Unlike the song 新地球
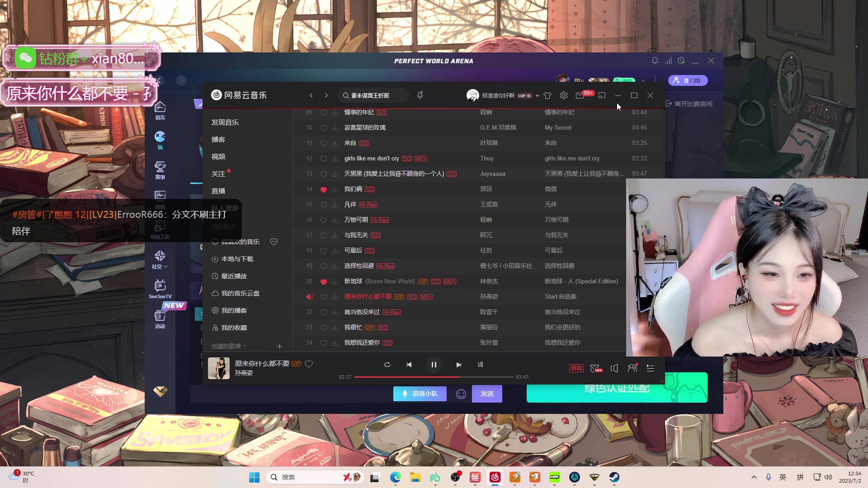Image resolution: width=868 pixels, height=488 pixels. pos(323,282)
